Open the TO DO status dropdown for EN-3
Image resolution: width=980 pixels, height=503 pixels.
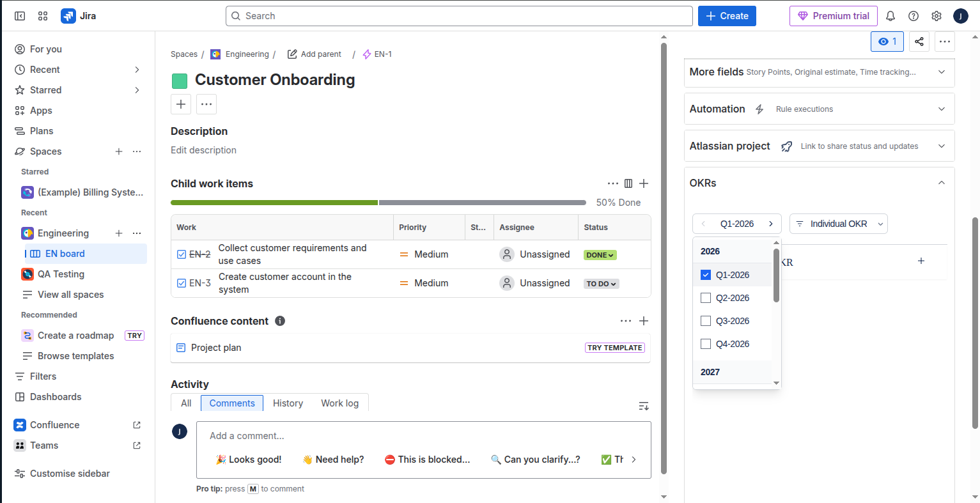(602, 284)
